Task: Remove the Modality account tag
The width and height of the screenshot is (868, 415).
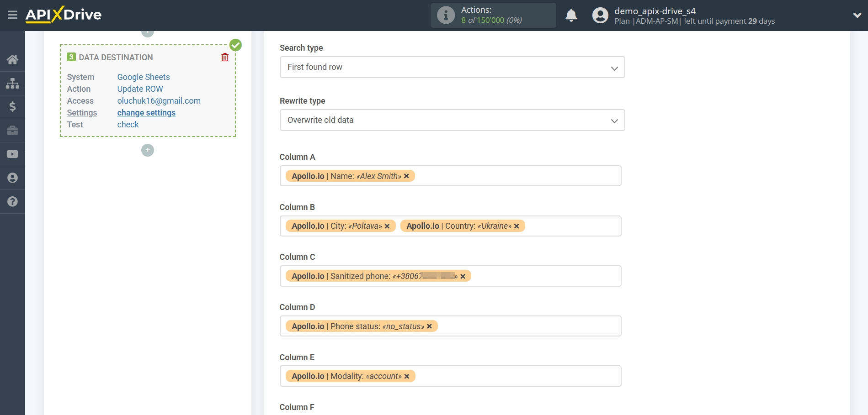Action: [407, 376]
